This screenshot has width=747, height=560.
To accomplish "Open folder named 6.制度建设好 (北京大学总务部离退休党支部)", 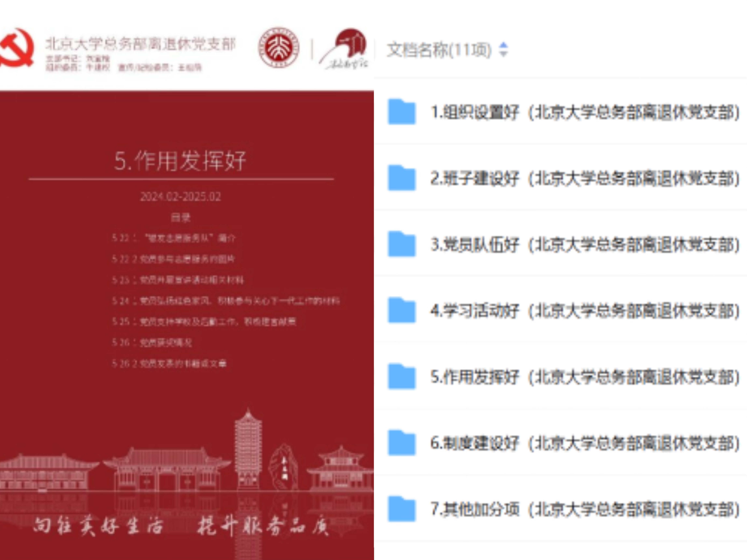I will coord(585,443).
